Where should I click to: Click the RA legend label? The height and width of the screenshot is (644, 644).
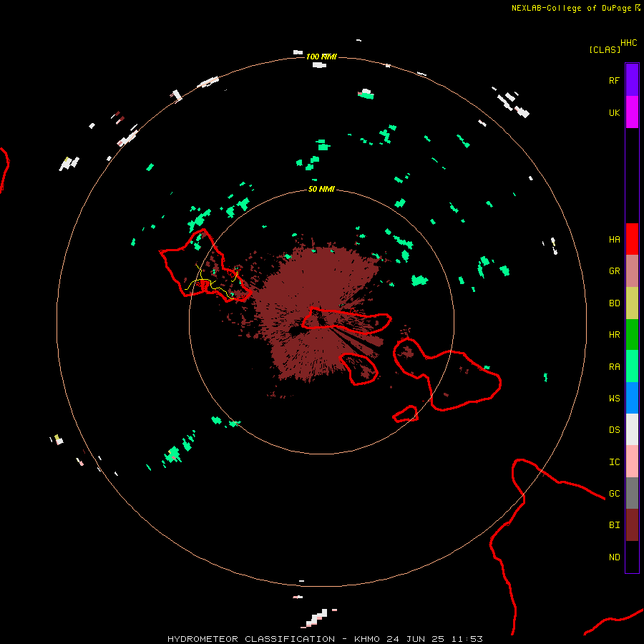tap(614, 366)
